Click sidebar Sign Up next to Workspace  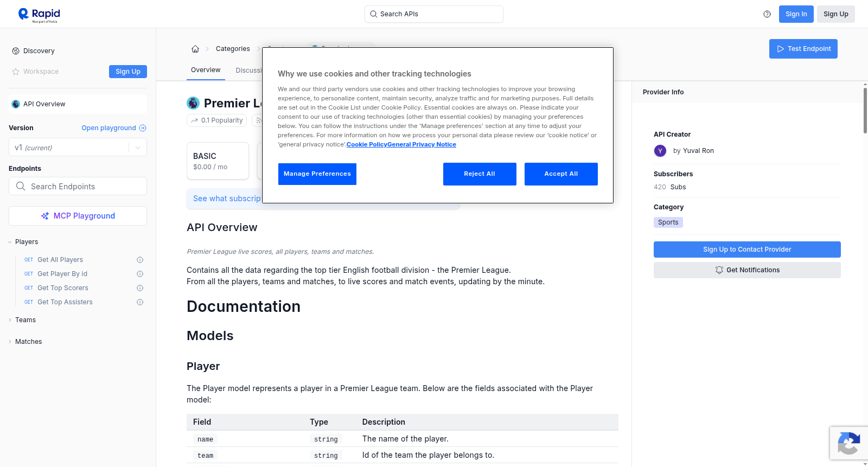point(128,72)
